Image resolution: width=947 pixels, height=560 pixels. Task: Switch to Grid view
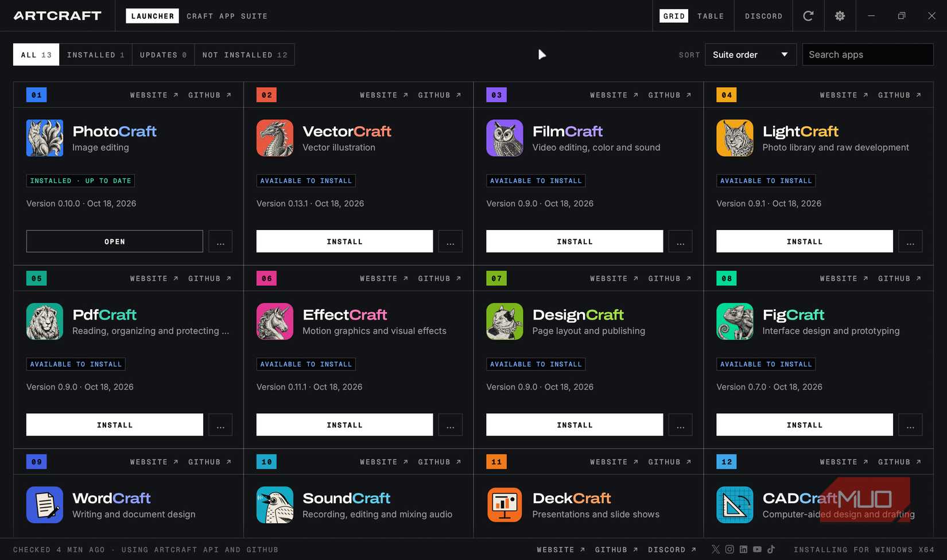674,16
